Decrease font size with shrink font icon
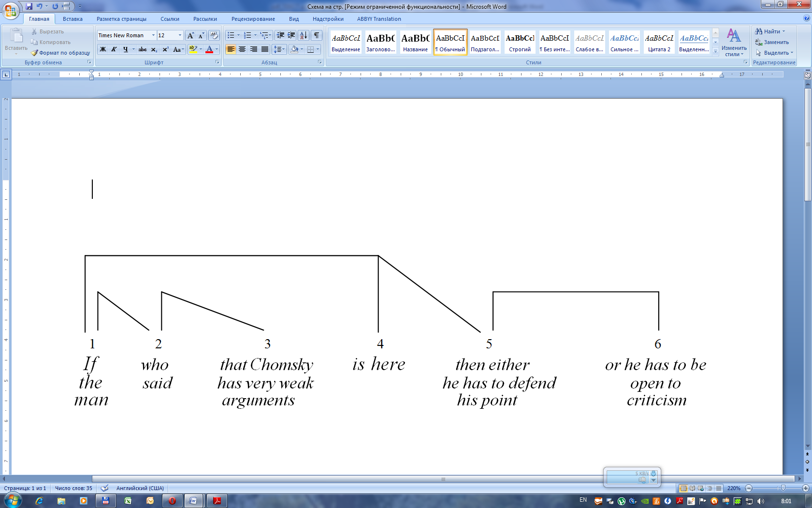812x508 pixels. point(201,35)
